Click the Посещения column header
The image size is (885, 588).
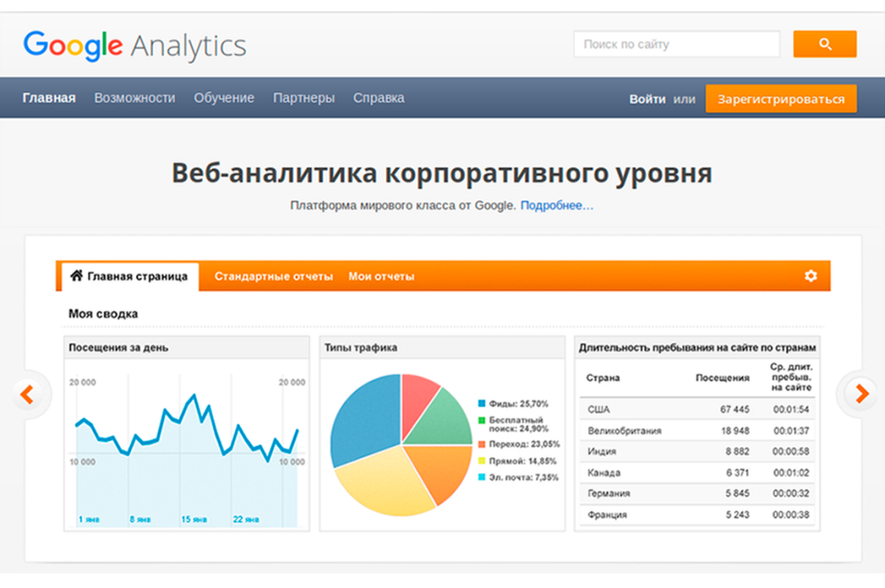[722, 378]
